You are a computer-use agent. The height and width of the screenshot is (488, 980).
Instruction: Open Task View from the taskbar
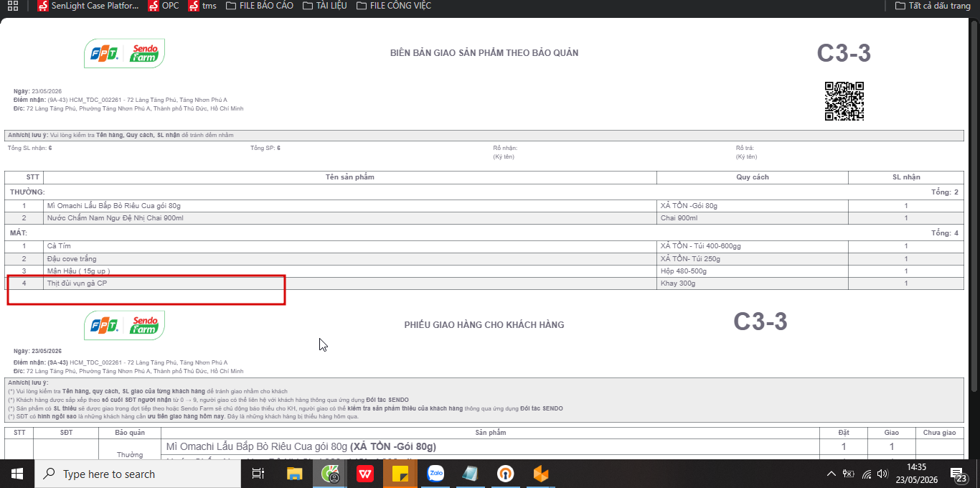(259, 474)
